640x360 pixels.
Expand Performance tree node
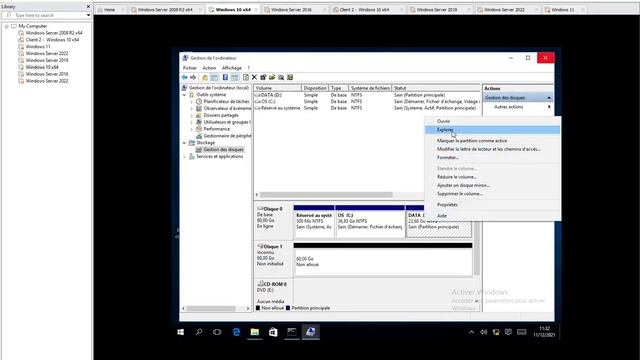coord(191,129)
